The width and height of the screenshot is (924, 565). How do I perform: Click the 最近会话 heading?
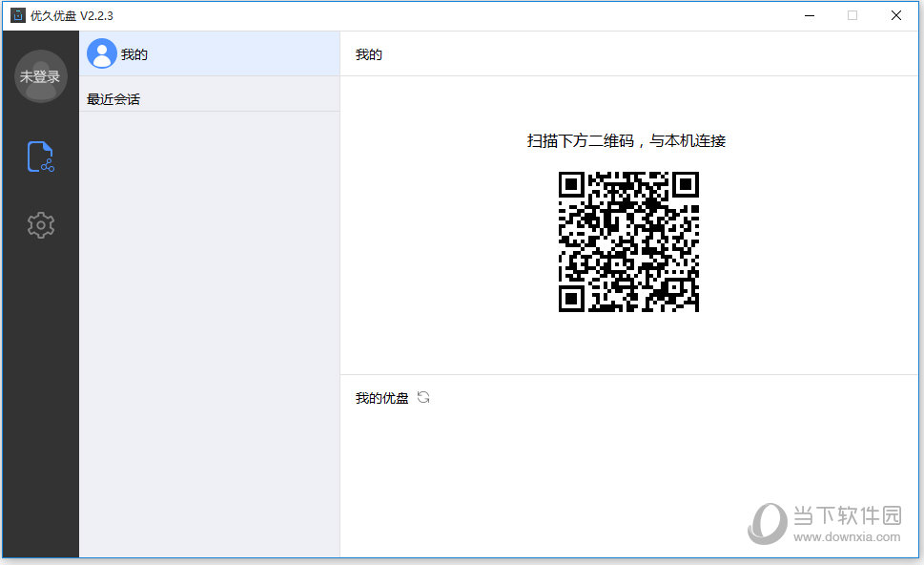tap(113, 99)
